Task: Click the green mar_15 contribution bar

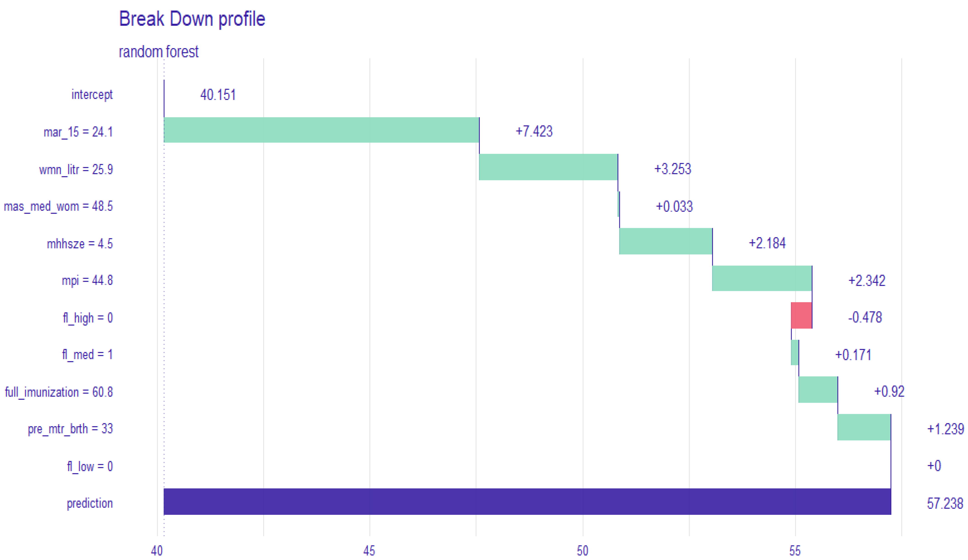Action: coord(321,130)
